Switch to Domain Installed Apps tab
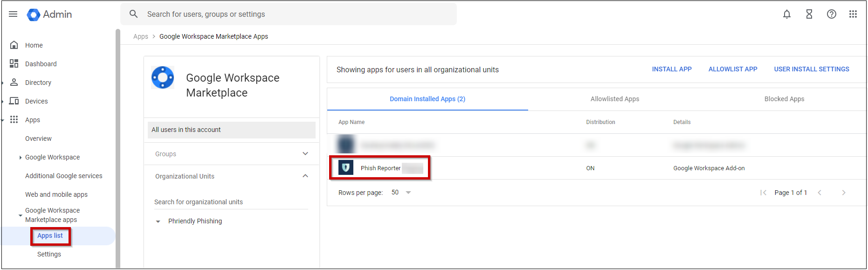This screenshot has height=270, width=868. pyautogui.click(x=427, y=99)
